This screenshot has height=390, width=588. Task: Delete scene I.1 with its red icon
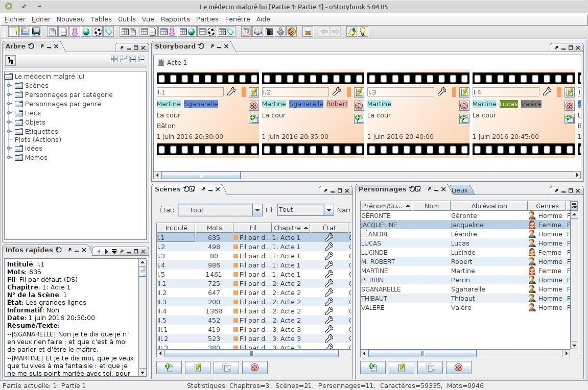point(253,105)
